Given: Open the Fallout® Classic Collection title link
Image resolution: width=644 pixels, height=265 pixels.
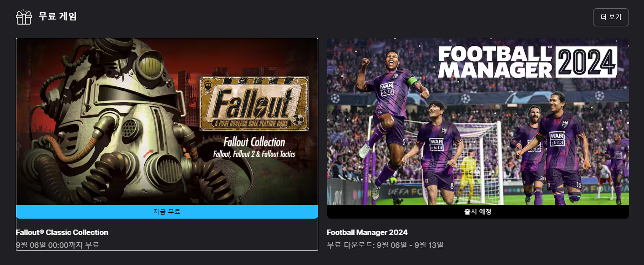Looking at the screenshot, I should 62,232.
